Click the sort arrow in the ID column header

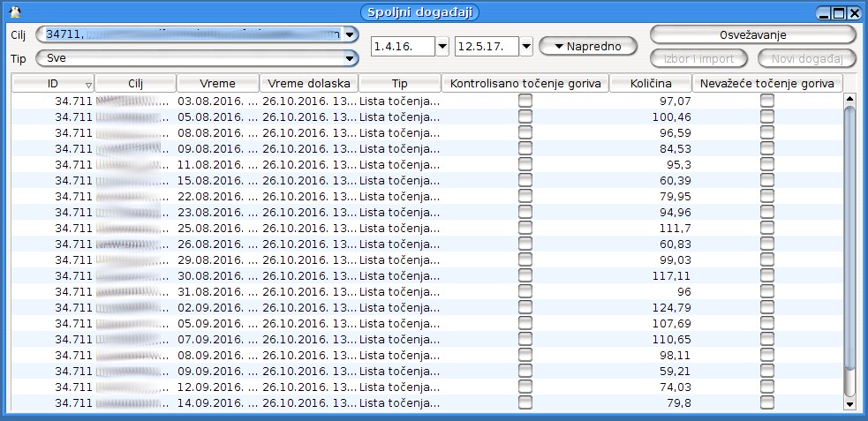88,84
